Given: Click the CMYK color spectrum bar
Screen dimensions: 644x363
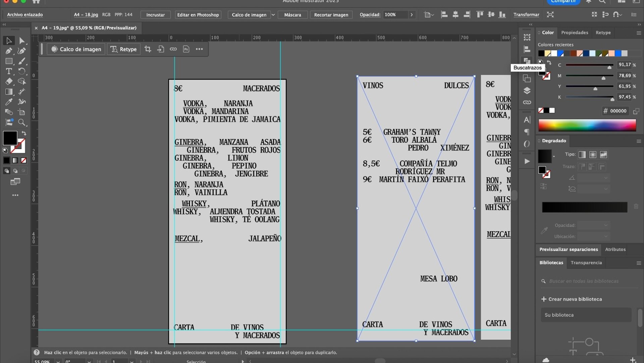Looking at the screenshot, I should [587, 125].
